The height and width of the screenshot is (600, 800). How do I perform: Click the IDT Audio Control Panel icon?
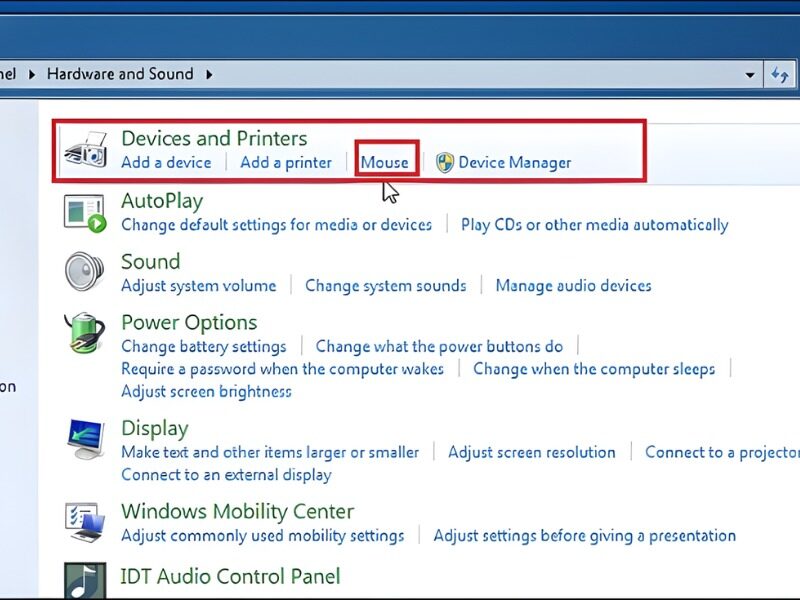(x=85, y=580)
